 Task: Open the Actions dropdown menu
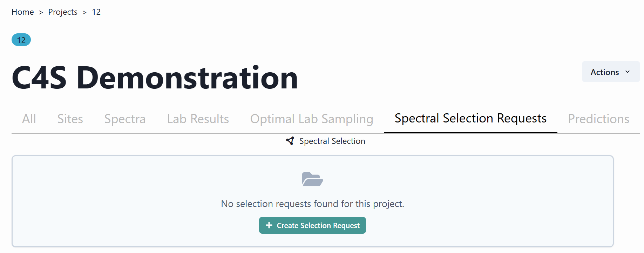click(610, 72)
